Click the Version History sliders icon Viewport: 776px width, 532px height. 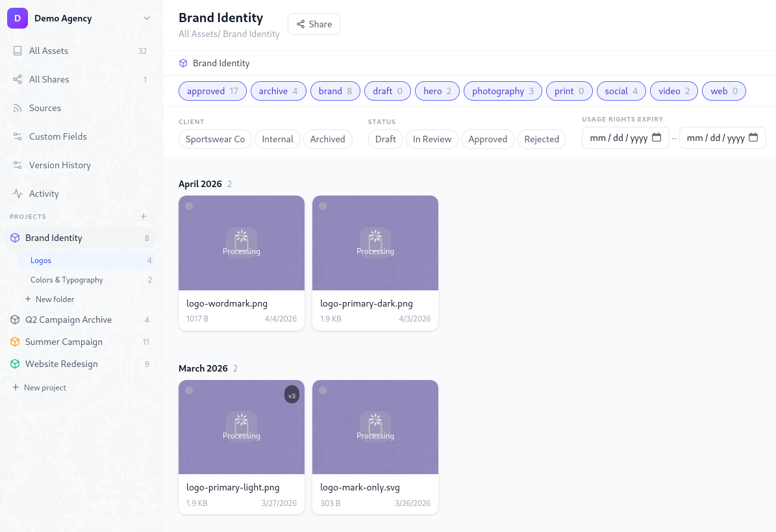(18, 165)
